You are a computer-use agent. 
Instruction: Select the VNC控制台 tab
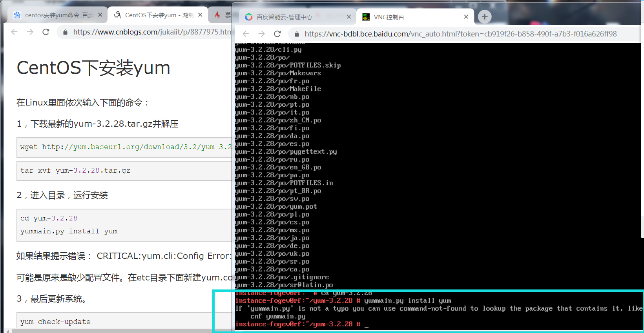point(415,17)
